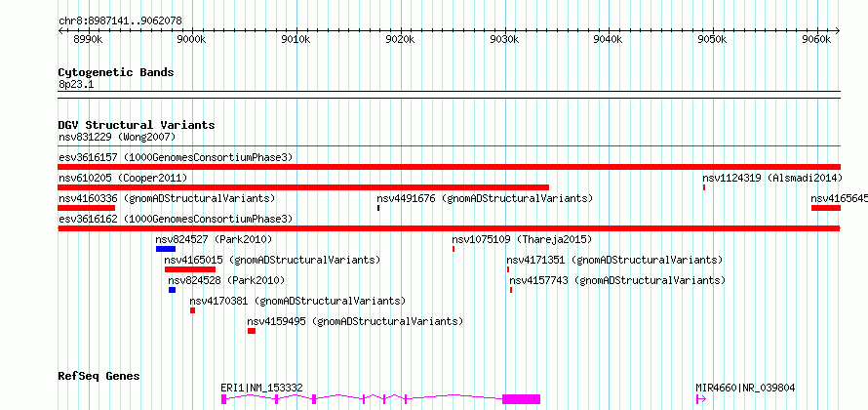Click the DGV Structural Variants track title

pyautogui.click(x=137, y=125)
